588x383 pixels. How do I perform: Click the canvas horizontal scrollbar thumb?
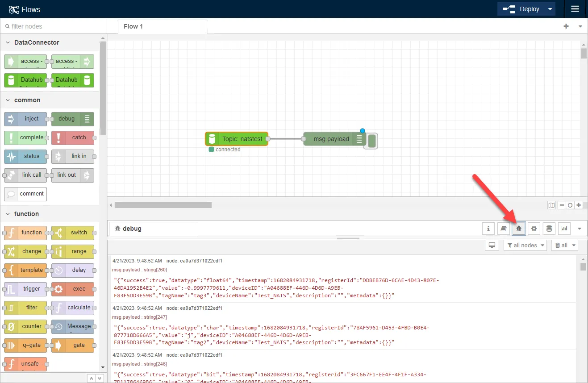pyautogui.click(x=163, y=205)
